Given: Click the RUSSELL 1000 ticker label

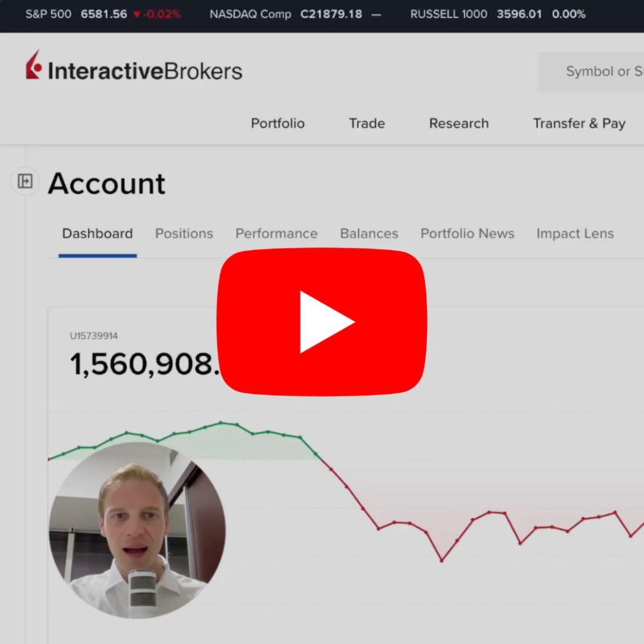Looking at the screenshot, I should pyautogui.click(x=448, y=14).
